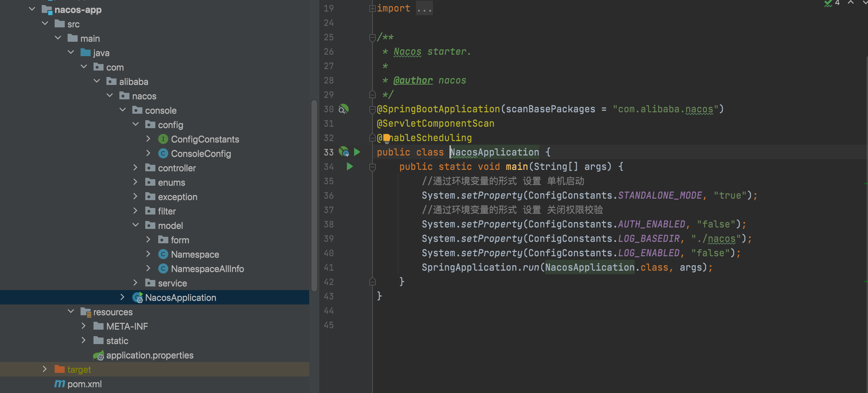
Task: Expand the service package node
Action: point(135,283)
